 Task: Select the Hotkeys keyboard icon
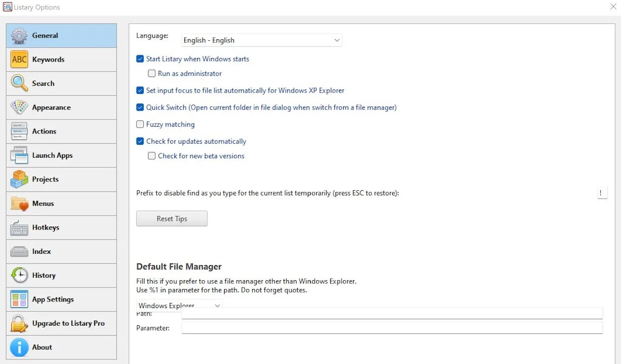pos(19,228)
